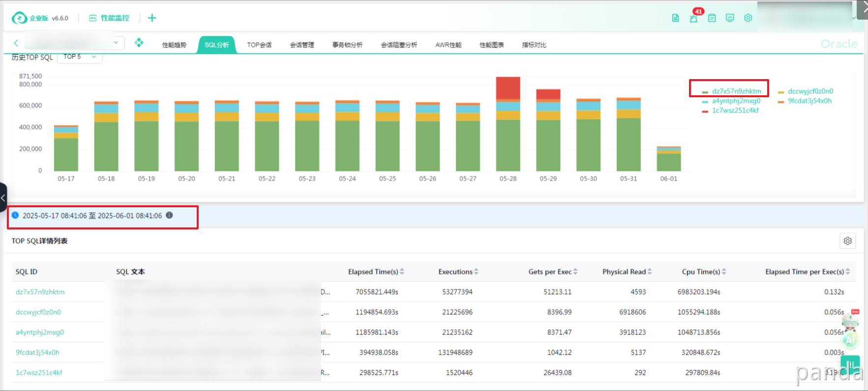The image size is (868, 391).
Task: Open the 性能图表 tab
Action: click(x=492, y=45)
